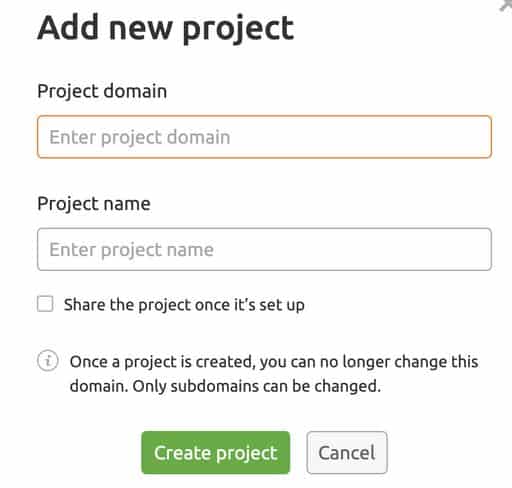Viewport: 512px width, 488px height.
Task: Click the "Enter project domain" placeholder text
Action: click(140, 137)
